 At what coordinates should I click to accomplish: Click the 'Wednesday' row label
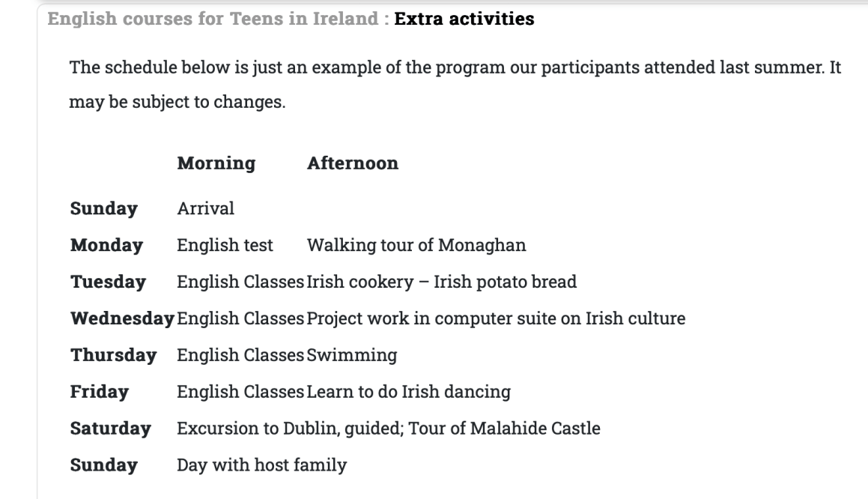123,319
